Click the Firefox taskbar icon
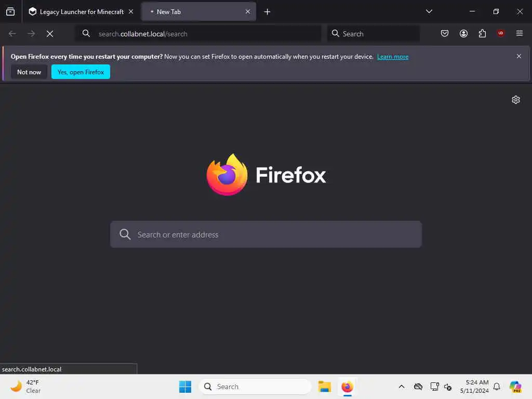532x399 pixels. point(347,387)
